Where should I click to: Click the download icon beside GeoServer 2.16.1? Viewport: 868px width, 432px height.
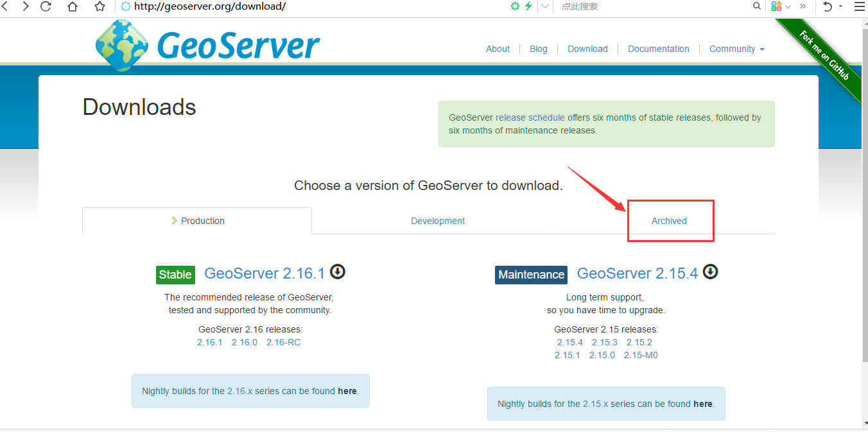(338, 272)
